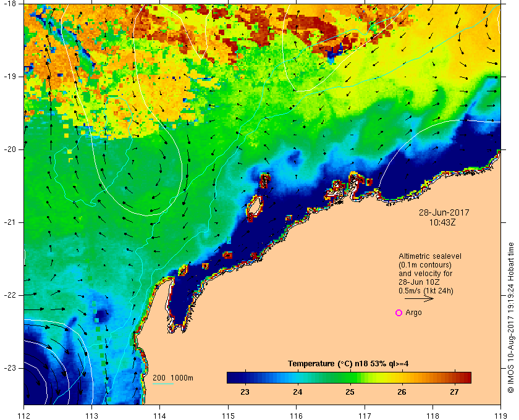The image size is (519, 420).
Task: Click longitude axis label '119'
Action: (x=500, y=415)
